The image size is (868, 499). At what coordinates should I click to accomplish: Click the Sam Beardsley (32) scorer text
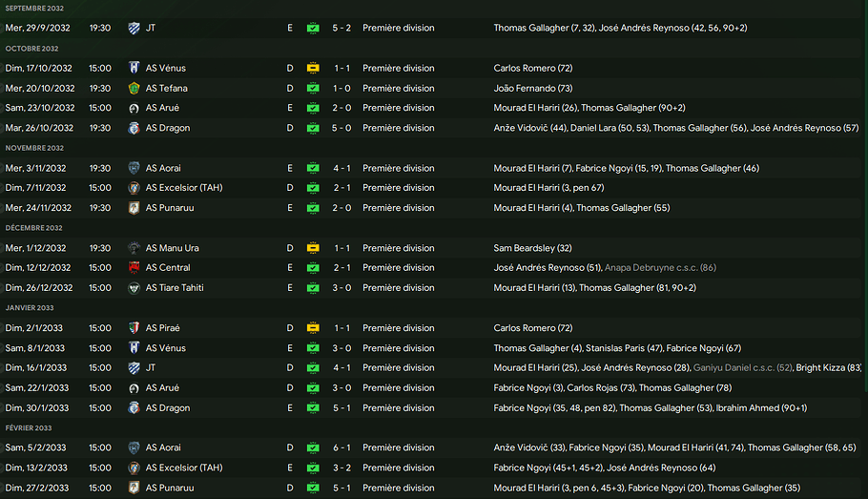pos(532,248)
